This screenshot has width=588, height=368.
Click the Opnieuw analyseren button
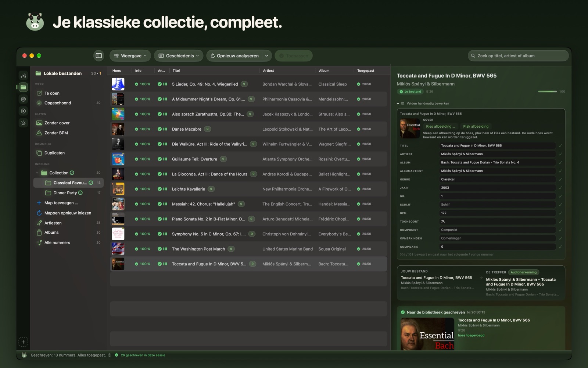click(x=234, y=56)
